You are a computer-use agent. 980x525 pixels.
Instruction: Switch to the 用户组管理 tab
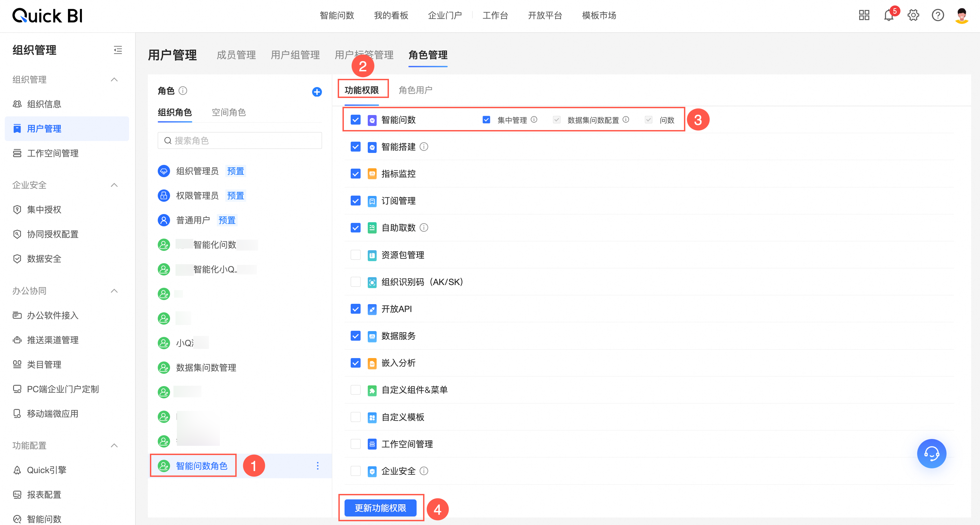tap(295, 55)
